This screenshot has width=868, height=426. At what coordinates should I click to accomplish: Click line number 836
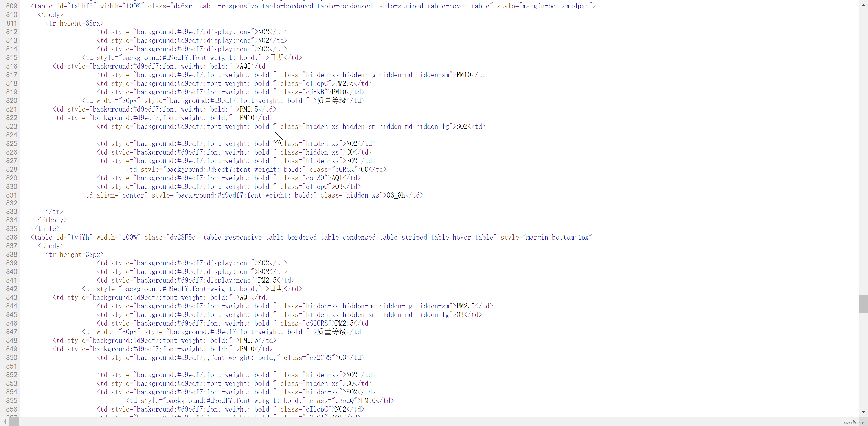pos(12,238)
